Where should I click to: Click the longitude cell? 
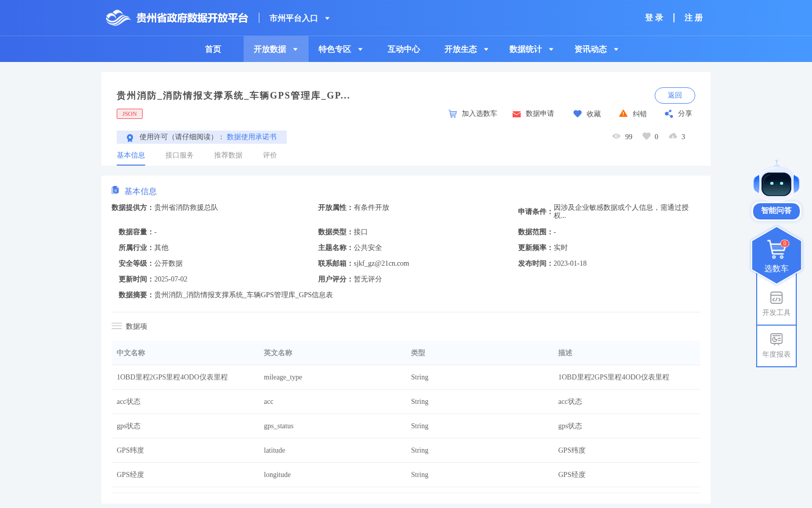(x=277, y=475)
